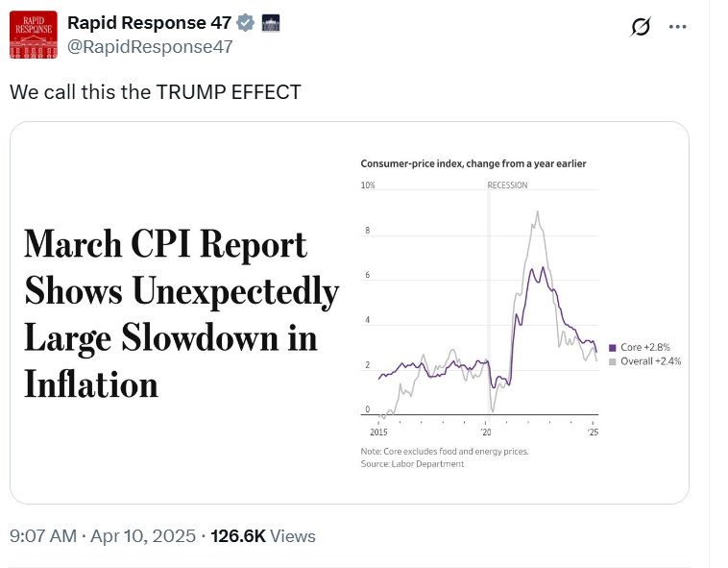Click the White House affiliation badge icon
The image size is (728, 568).
[269, 23]
